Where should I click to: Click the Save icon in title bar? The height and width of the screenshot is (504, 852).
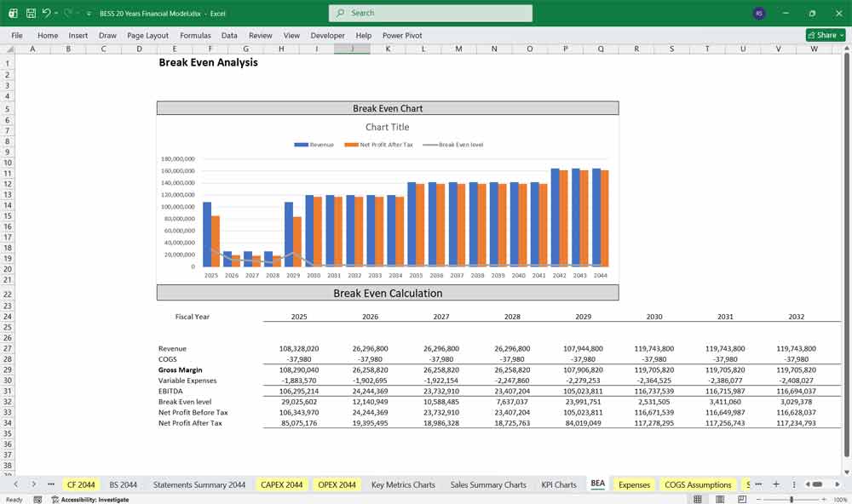point(31,14)
